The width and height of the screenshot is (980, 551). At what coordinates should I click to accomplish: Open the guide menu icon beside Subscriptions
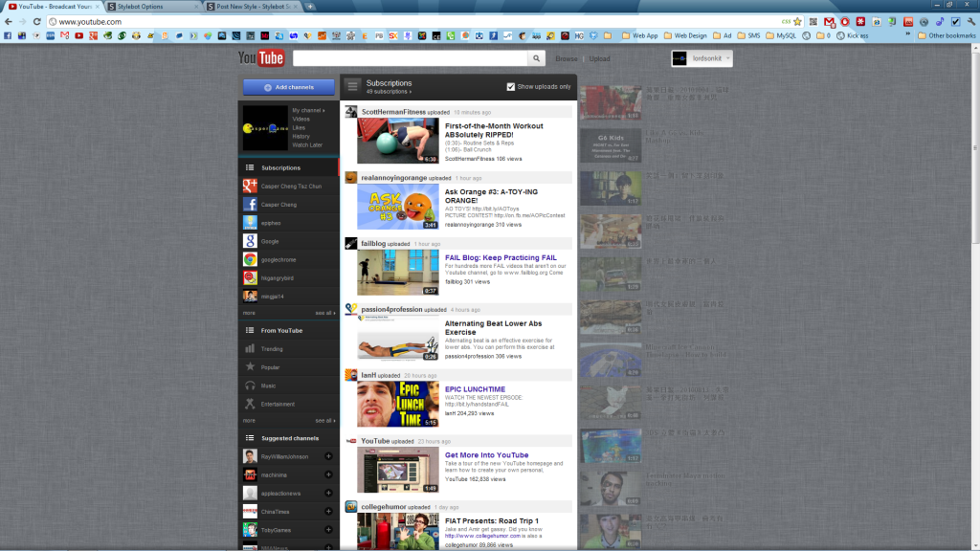point(352,86)
